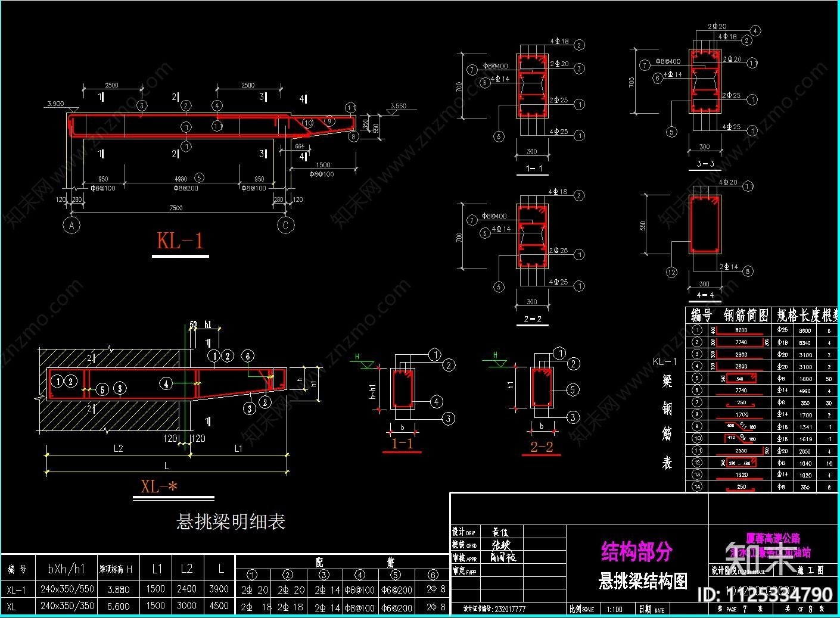Click the 2400 value in L2 column
This screenshot has height=618, width=840.
186,589
